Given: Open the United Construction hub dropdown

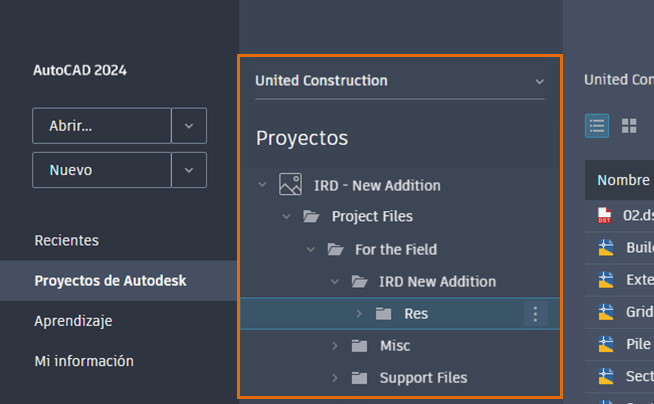Looking at the screenshot, I should pyautogui.click(x=540, y=81).
